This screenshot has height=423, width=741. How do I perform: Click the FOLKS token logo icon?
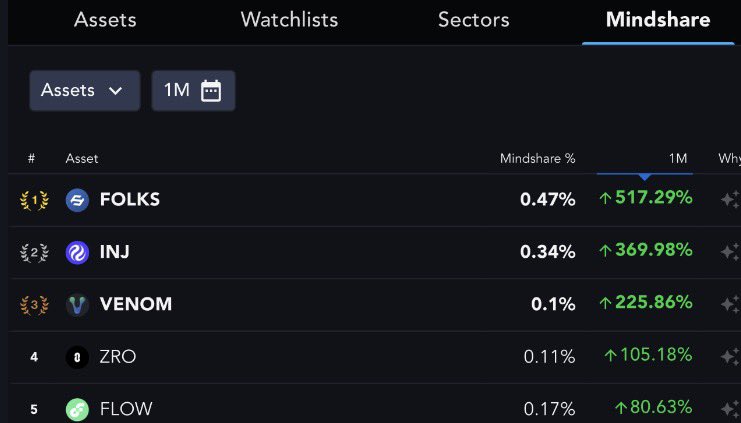click(77, 200)
